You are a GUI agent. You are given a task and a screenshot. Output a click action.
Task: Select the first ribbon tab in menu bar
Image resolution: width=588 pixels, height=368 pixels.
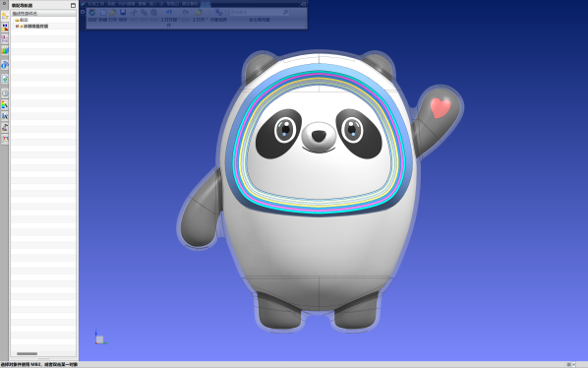click(95, 4)
